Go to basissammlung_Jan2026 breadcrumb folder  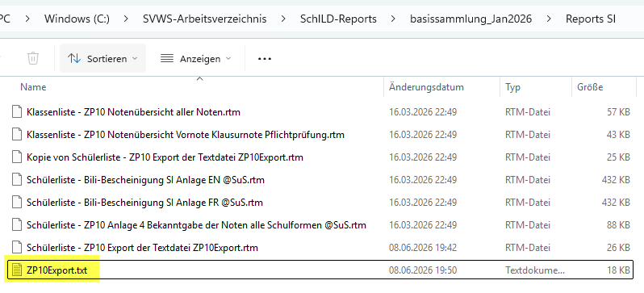pyautogui.click(x=471, y=19)
